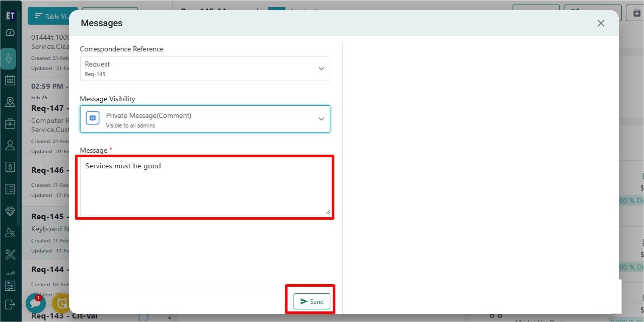Click the handshake icon in sidebar
Image resolution: width=644 pixels, height=322 pixels.
[x=10, y=211]
